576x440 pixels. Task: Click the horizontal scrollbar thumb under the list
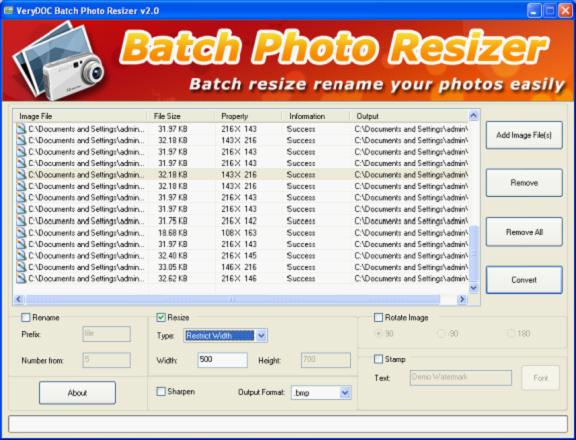point(233,300)
